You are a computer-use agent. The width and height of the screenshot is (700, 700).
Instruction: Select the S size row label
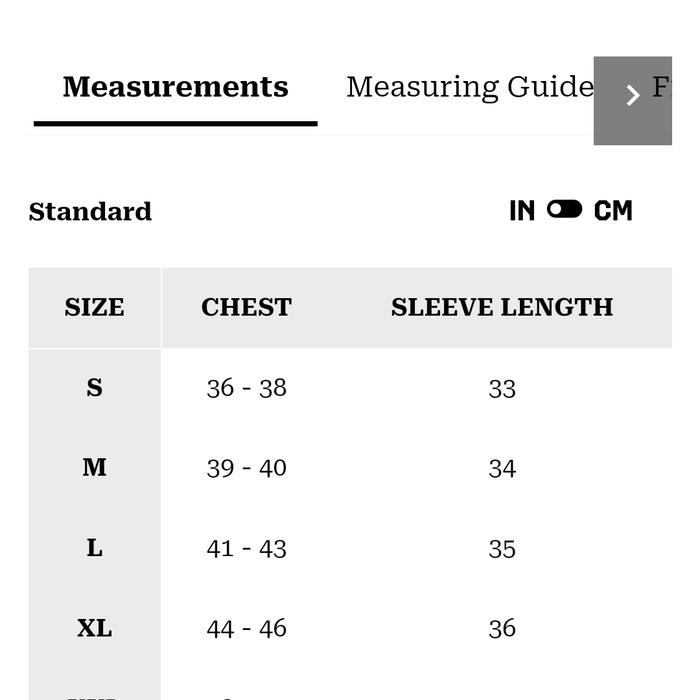point(94,388)
